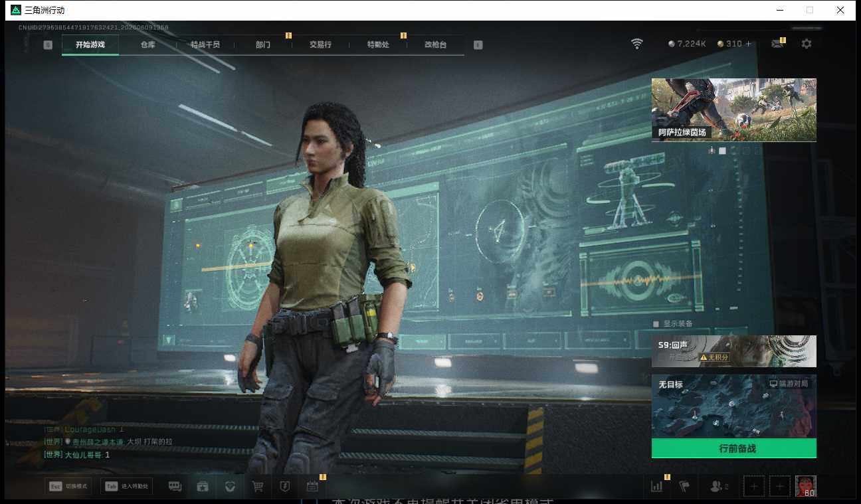Click the lightning badge icon in bottom bar

tap(285, 487)
